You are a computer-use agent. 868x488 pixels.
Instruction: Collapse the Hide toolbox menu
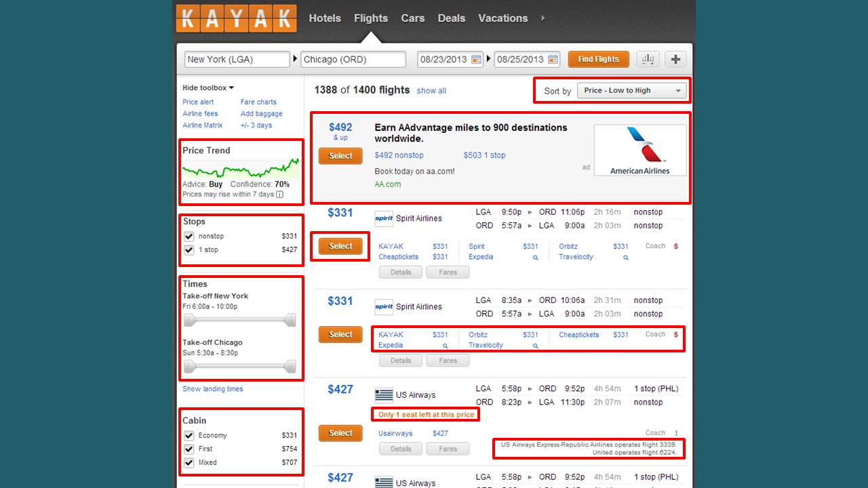[x=208, y=88]
